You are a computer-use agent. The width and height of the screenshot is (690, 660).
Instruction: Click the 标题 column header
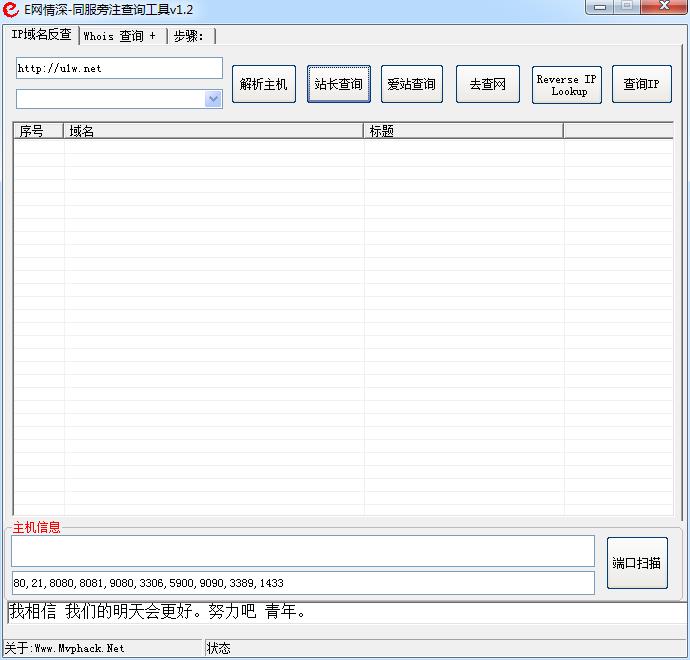pos(463,131)
